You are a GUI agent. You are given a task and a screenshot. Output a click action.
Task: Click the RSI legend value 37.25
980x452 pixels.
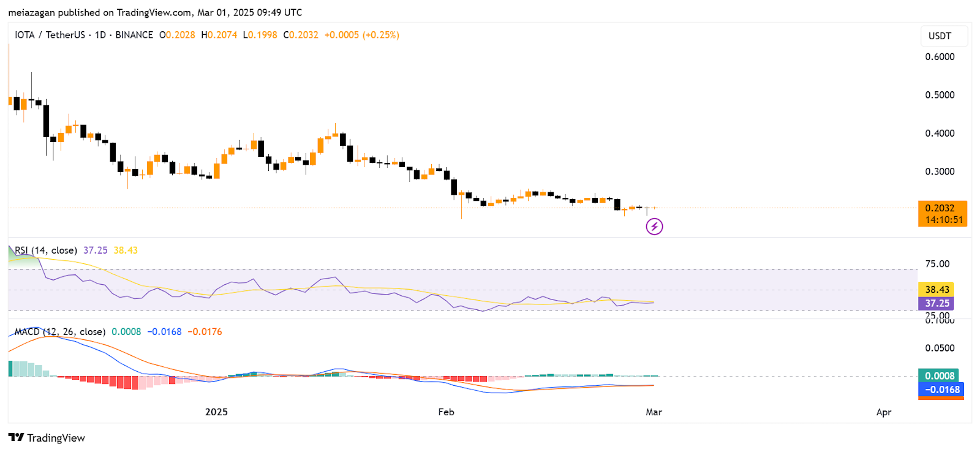click(x=96, y=250)
